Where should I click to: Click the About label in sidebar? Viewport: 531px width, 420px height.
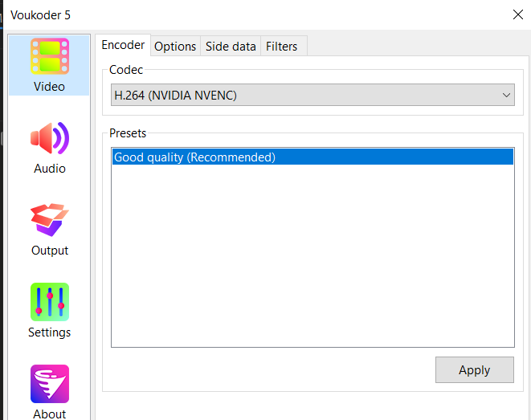(x=50, y=414)
